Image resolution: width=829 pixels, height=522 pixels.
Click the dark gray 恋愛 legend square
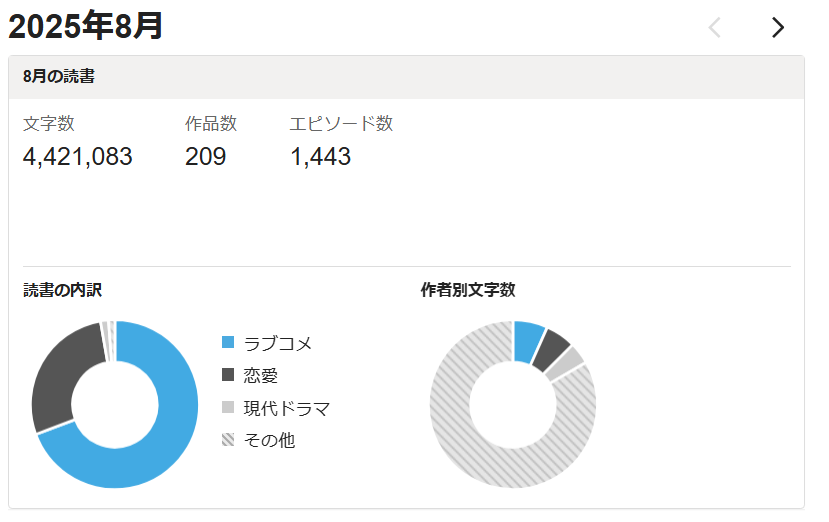tap(228, 375)
